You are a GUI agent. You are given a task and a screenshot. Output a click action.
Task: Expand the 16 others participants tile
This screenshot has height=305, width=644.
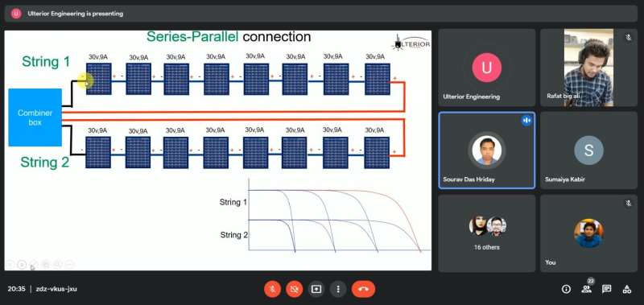pyautogui.click(x=487, y=233)
